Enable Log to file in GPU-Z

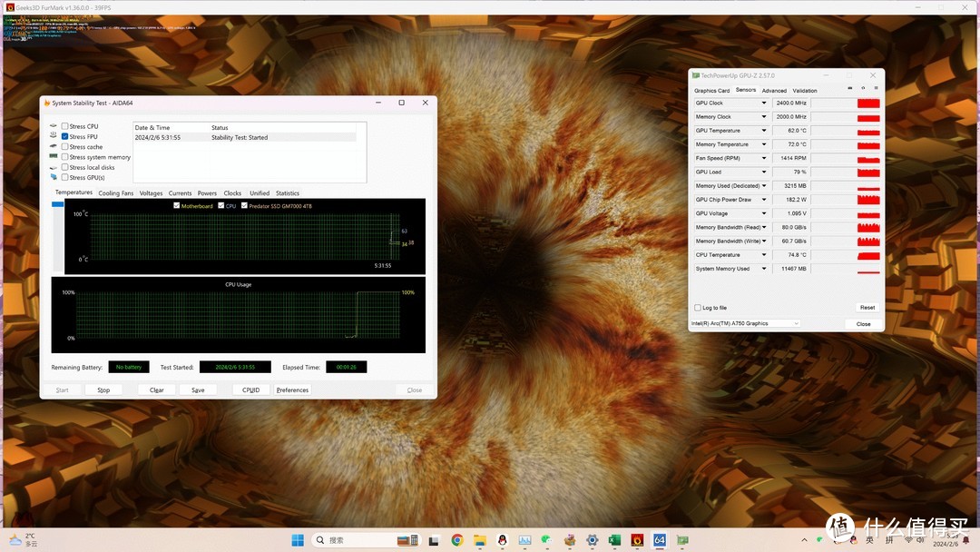pyautogui.click(x=698, y=308)
